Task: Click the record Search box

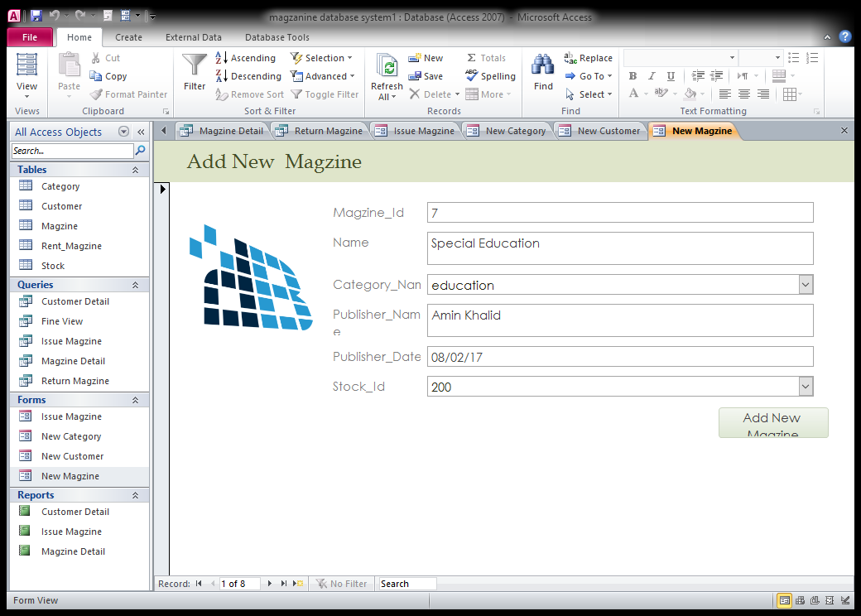Action: (x=407, y=584)
